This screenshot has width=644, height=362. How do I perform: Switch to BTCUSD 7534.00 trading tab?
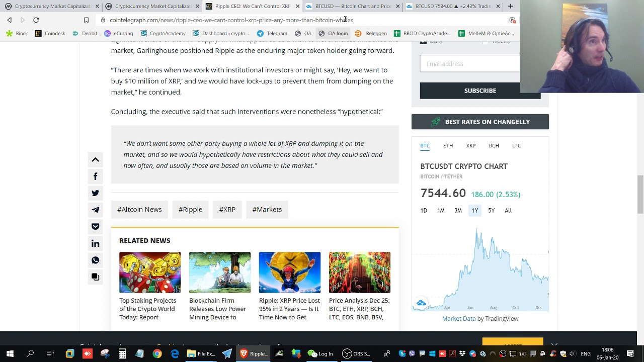coord(453,6)
